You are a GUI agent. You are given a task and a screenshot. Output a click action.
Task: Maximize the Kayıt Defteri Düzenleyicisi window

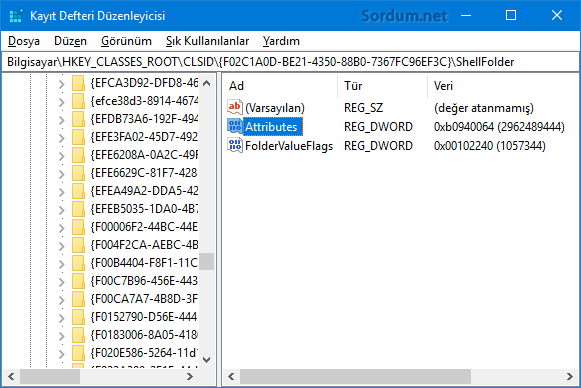click(511, 15)
